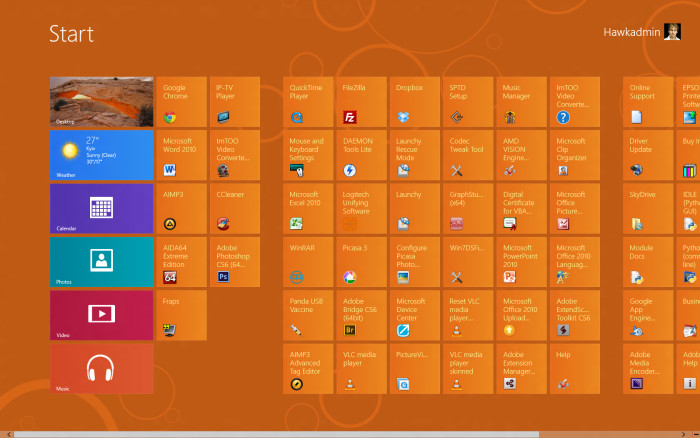Image resolution: width=700 pixels, height=438 pixels.
Task: Open Microsoft Excel 2010 tile
Action: click(x=308, y=209)
